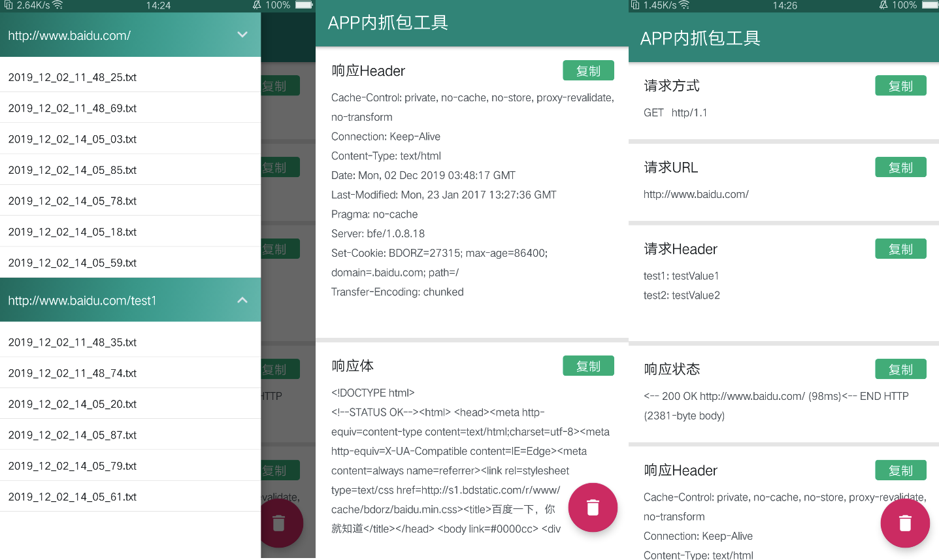This screenshot has width=939, height=560.
Task: Tap the dark red trash icon in the left panel
Action: [x=280, y=523]
